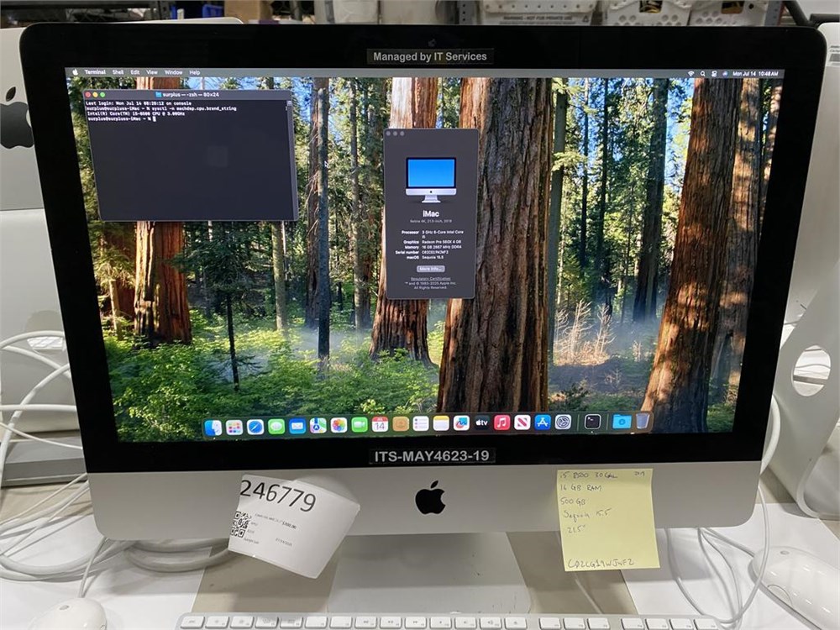The image size is (840, 630).
Task: Open Control Center from menu bar
Action: click(x=714, y=73)
